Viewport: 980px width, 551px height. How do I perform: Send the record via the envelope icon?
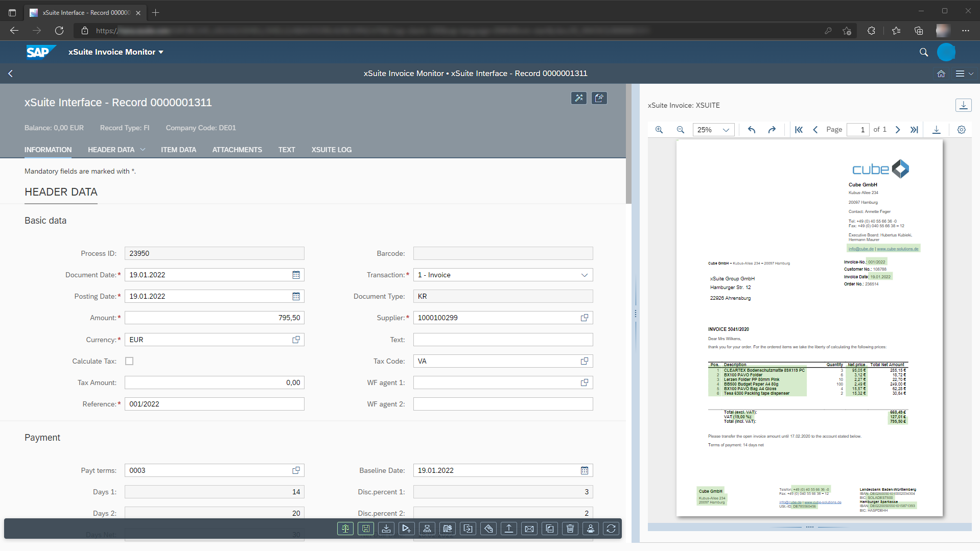coord(529,529)
